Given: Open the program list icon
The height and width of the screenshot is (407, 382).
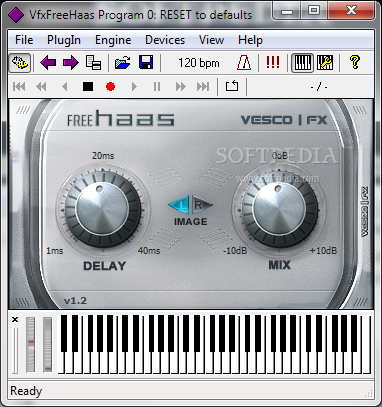Looking at the screenshot, I should pyautogui.click(x=93, y=63).
